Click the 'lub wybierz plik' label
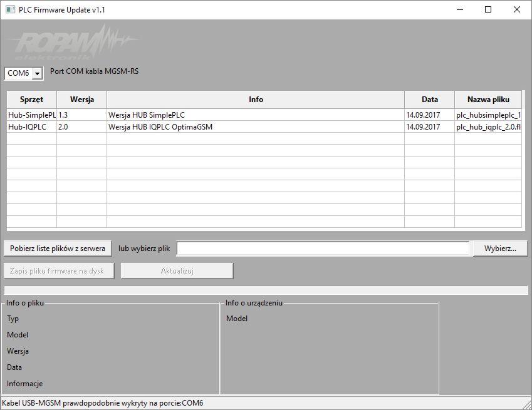The height and width of the screenshot is (410, 532). (x=144, y=249)
